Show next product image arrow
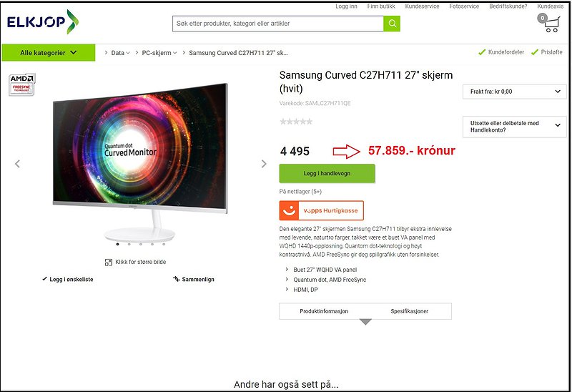The width and height of the screenshot is (572, 392). point(264,164)
